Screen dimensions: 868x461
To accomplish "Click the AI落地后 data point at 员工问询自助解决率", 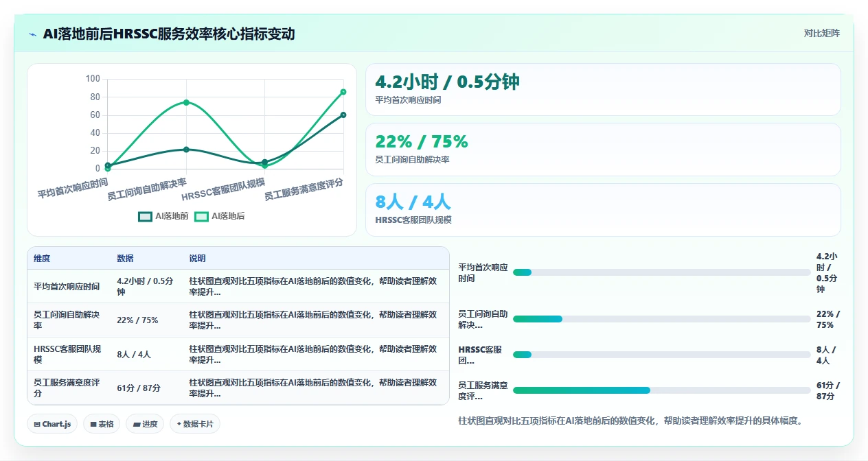I will click(x=186, y=102).
